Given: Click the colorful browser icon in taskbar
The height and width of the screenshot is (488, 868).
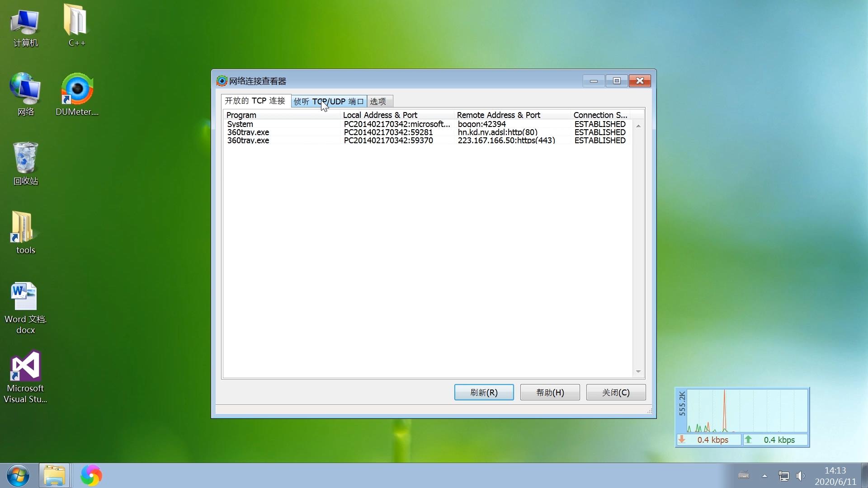Looking at the screenshot, I should [x=91, y=475].
